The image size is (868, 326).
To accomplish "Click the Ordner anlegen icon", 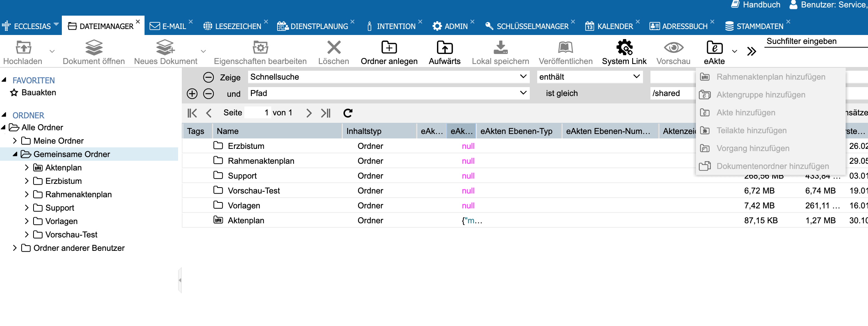I will pos(389,47).
